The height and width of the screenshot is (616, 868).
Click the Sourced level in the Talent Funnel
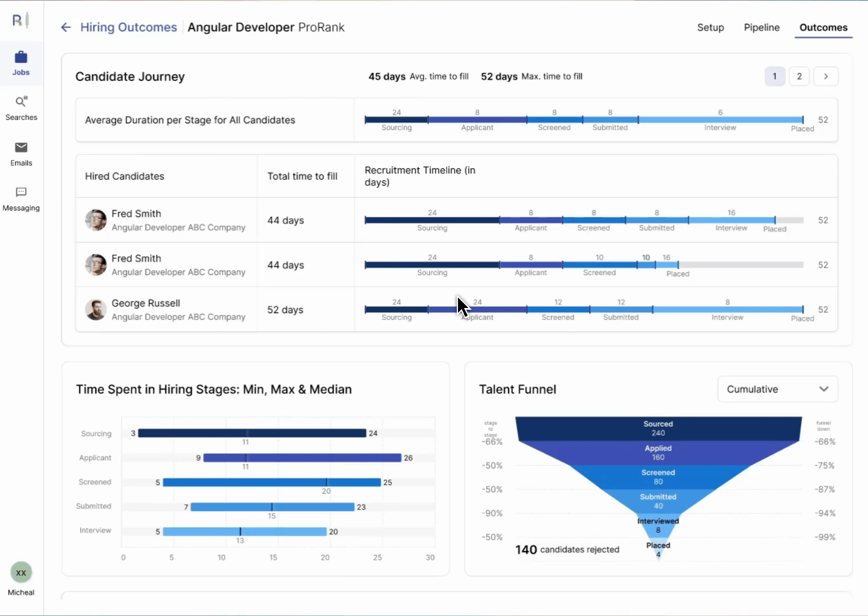(x=658, y=427)
